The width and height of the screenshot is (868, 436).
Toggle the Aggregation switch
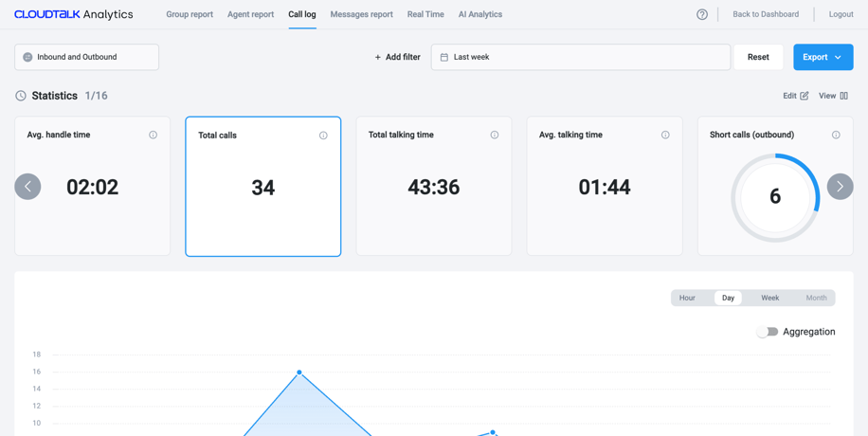tap(768, 332)
